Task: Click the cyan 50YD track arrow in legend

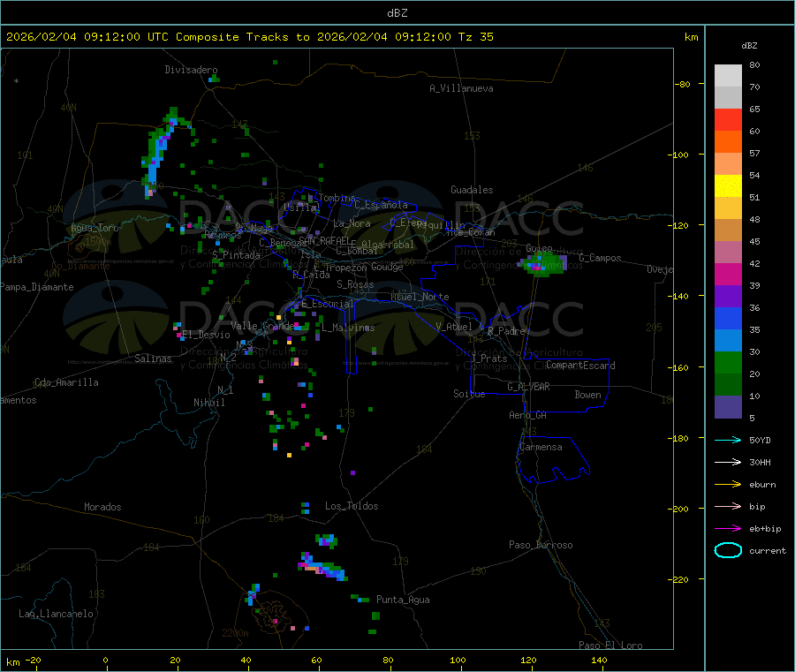Action: (x=728, y=440)
